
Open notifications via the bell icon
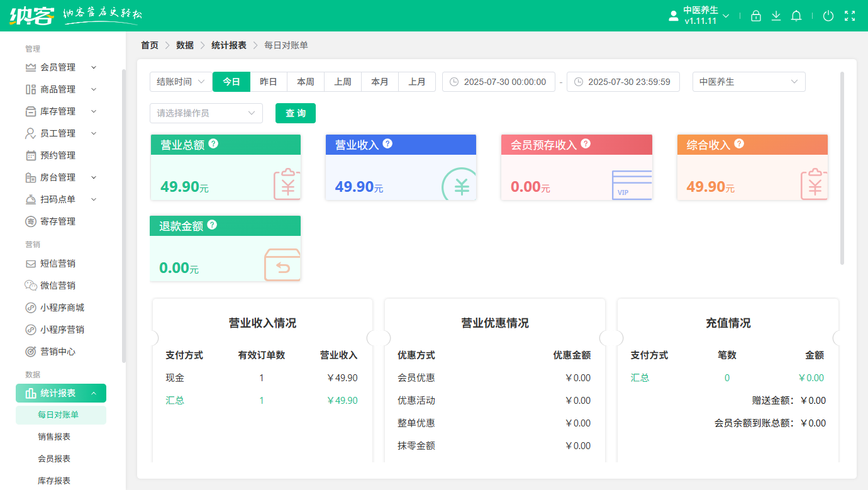[796, 16]
